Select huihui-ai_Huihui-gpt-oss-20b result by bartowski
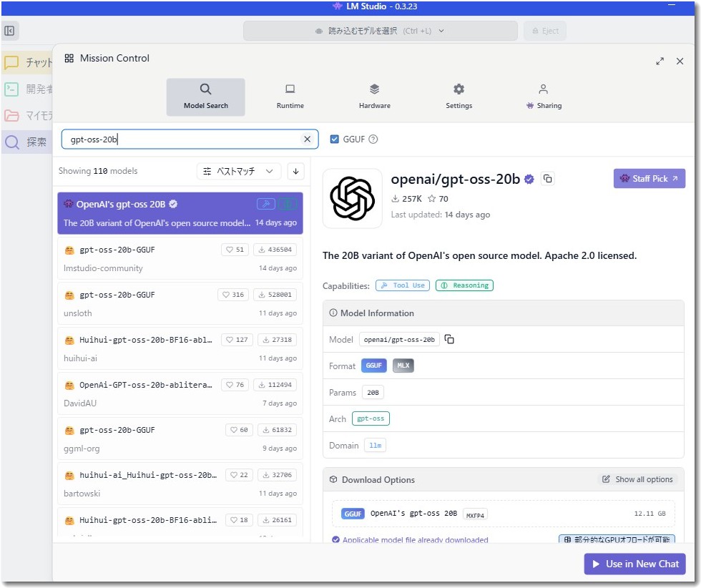This screenshot has width=701, height=588. tap(180, 484)
